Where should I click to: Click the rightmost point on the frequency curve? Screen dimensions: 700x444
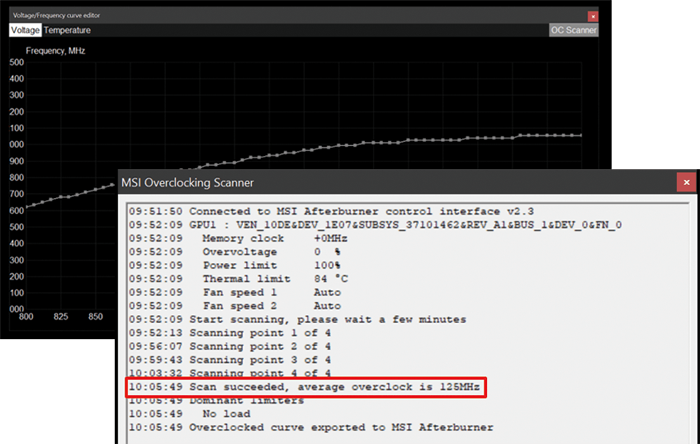pyautogui.click(x=580, y=135)
